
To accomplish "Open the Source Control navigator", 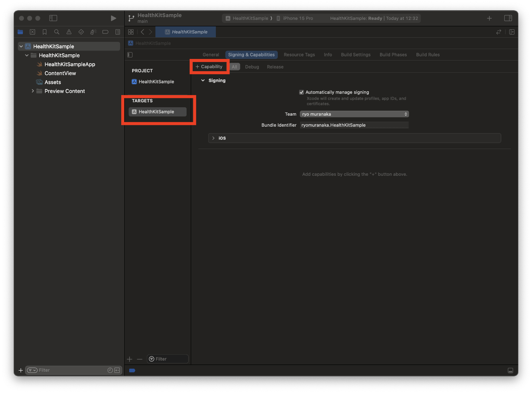I will pyautogui.click(x=32, y=32).
